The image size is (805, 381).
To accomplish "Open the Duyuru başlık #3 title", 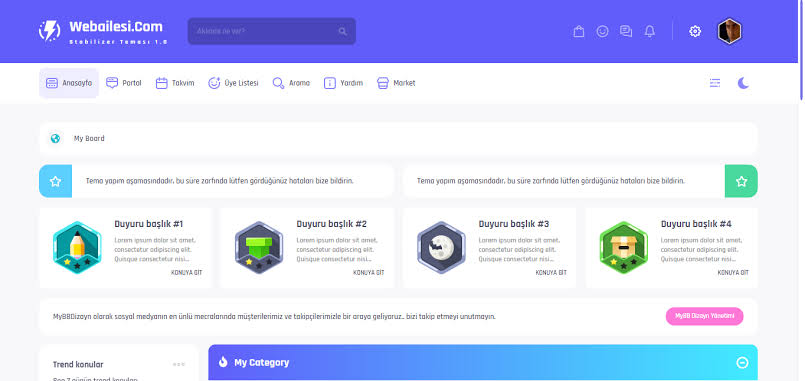I will click(514, 224).
